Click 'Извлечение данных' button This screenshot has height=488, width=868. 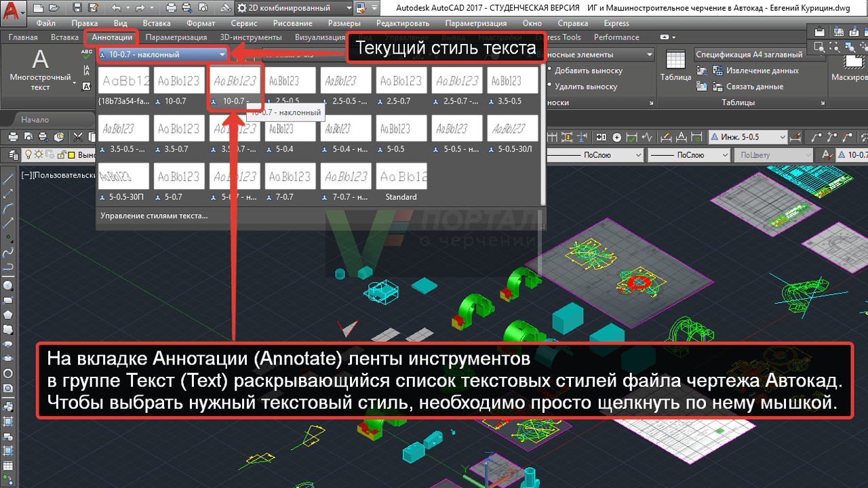point(762,70)
